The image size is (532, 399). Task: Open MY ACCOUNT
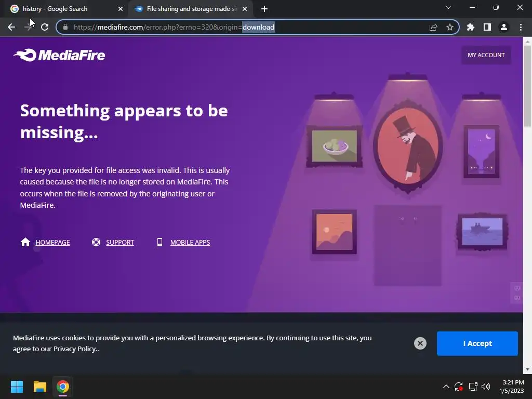[x=486, y=55]
